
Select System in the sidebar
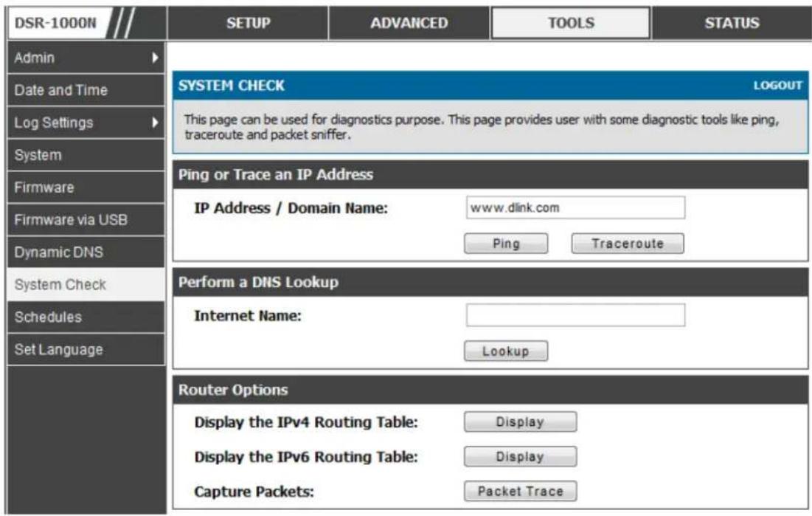coord(86,155)
